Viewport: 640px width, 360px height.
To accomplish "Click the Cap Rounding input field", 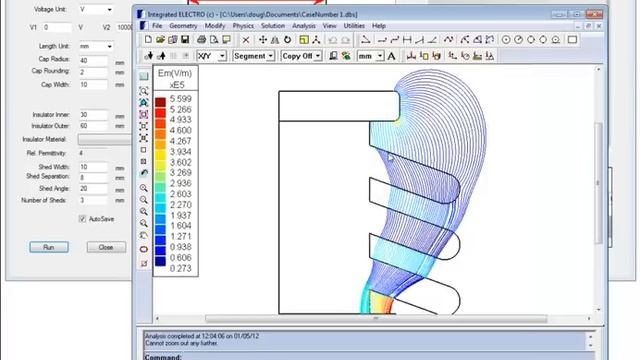I will pyautogui.click(x=93, y=72).
